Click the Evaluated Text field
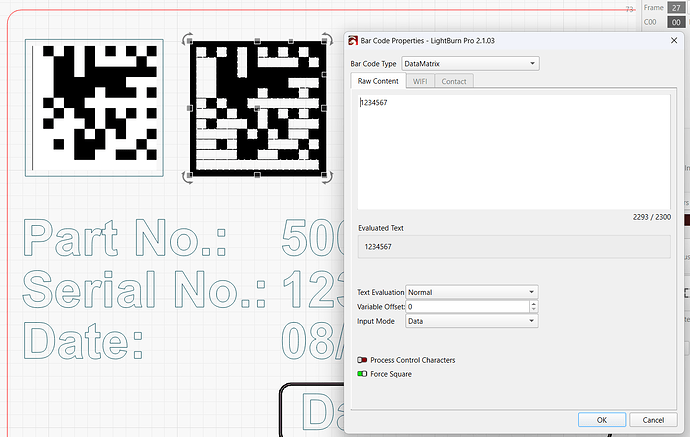The image size is (690, 437). coord(514,246)
